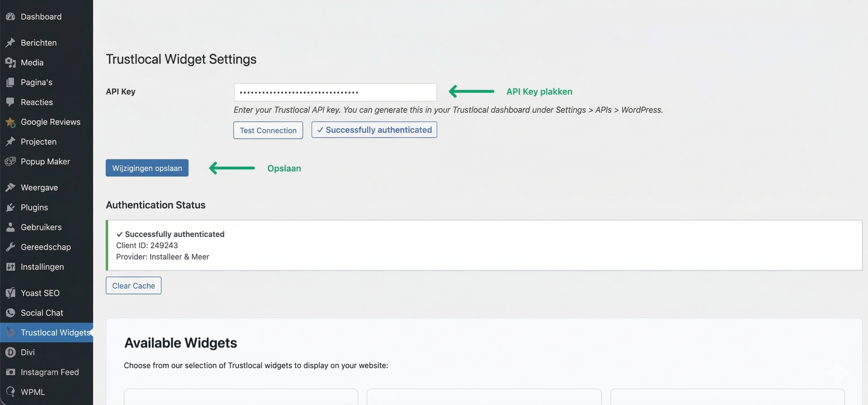This screenshot has height=405, width=868.
Task: Click the Popup Maker icon
Action: 10,161
